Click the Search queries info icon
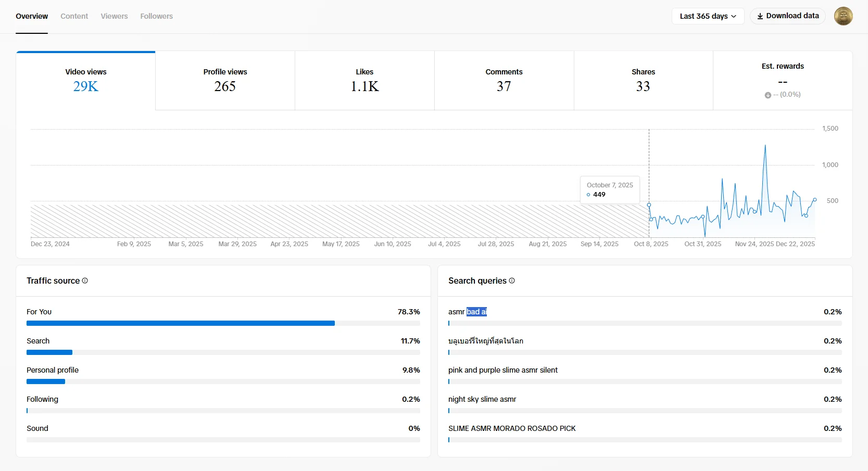The width and height of the screenshot is (868, 471). [x=511, y=281]
